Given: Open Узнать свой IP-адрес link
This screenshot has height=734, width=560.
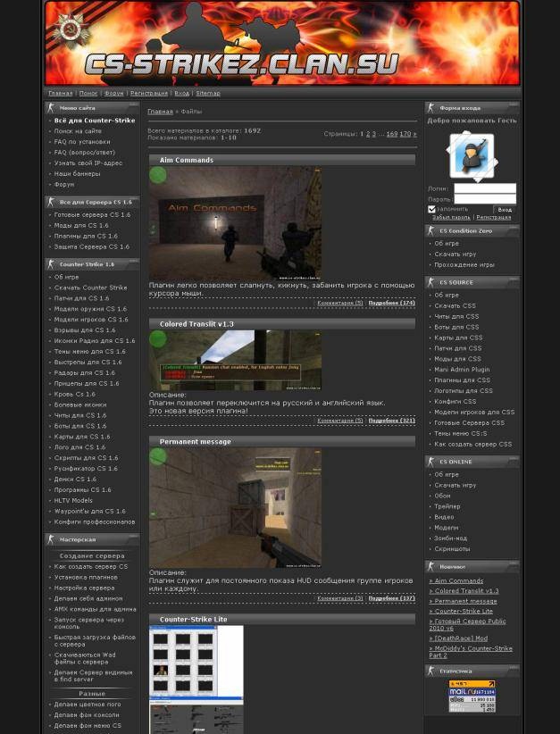Looking at the screenshot, I should 88,163.
